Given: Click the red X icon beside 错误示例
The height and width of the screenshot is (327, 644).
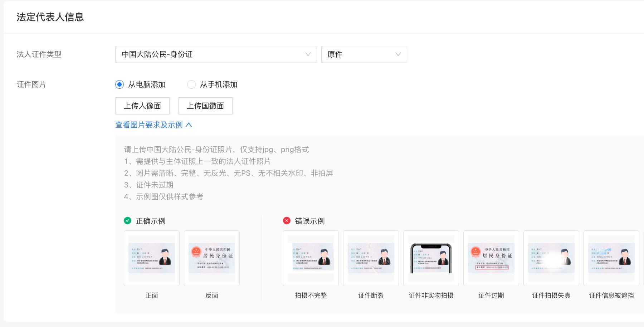Looking at the screenshot, I should 287,221.
